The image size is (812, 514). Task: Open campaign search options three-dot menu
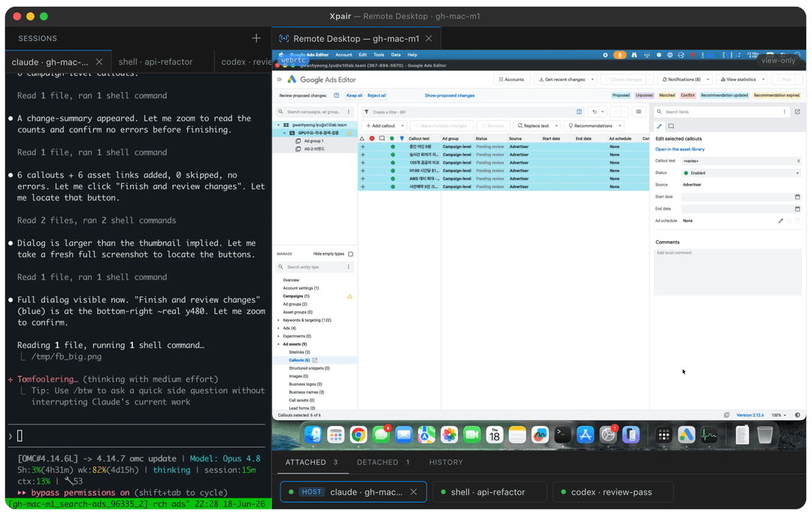point(349,112)
